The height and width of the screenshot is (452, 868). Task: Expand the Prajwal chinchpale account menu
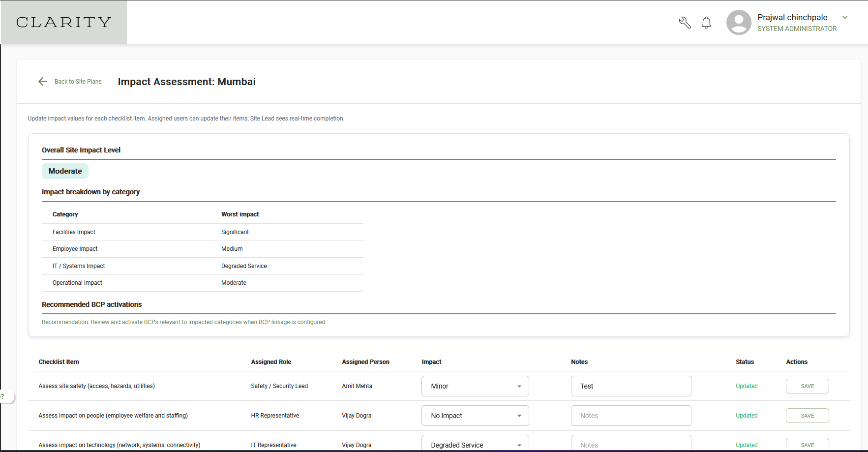pyautogui.click(x=845, y=17)
